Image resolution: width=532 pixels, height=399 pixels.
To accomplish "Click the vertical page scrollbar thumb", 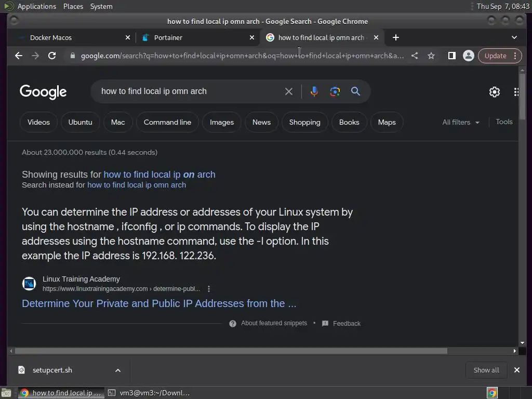I will pyautogui.click(x=522, y=96).
